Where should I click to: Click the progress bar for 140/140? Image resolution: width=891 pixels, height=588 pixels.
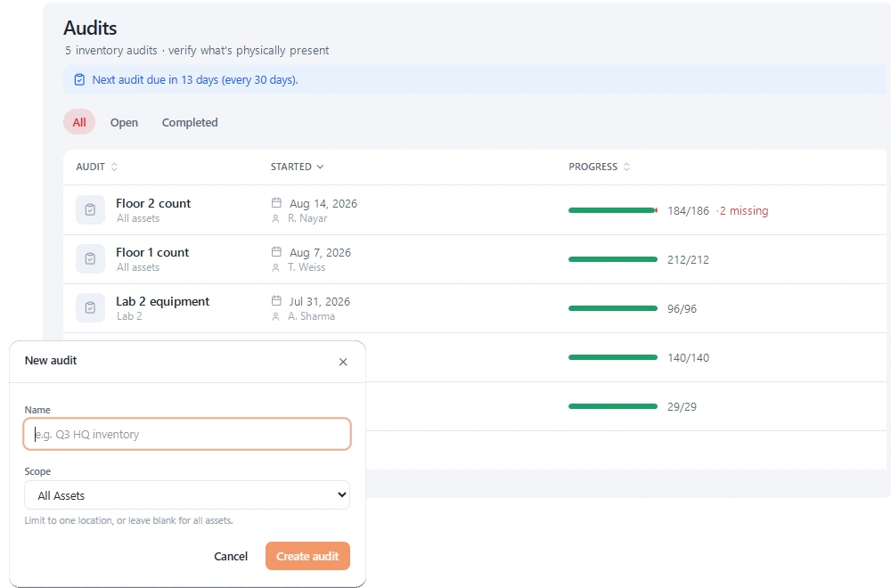613,356
